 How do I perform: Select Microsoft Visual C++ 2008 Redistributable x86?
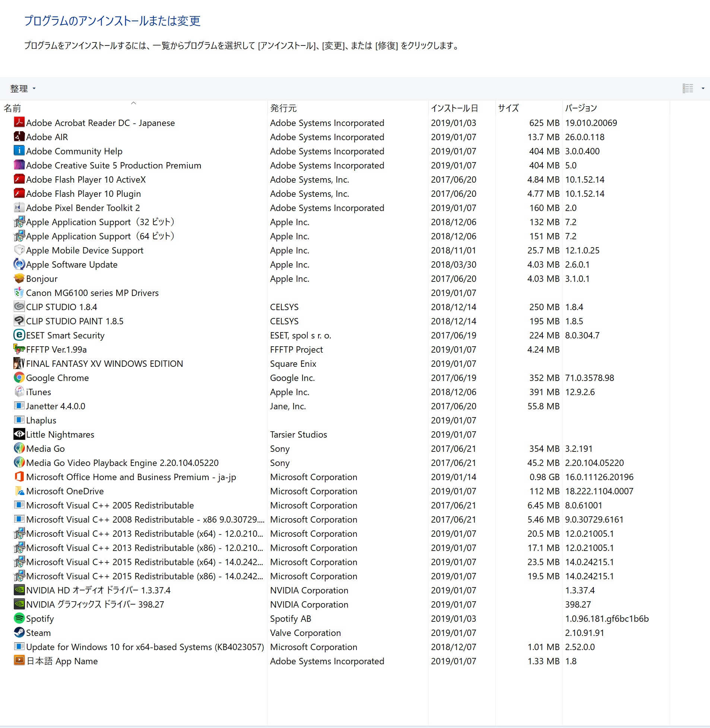[x=335, y=519]
